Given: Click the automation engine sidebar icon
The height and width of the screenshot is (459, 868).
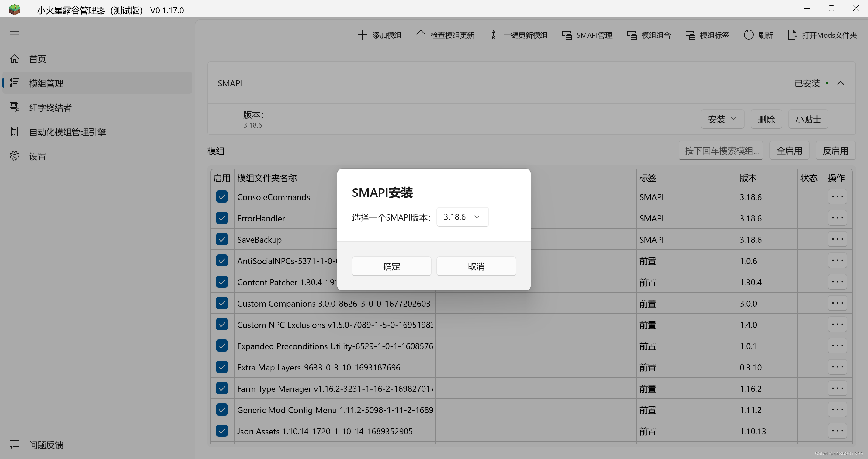Looking at the screenshot, I should tap(15, 131).
